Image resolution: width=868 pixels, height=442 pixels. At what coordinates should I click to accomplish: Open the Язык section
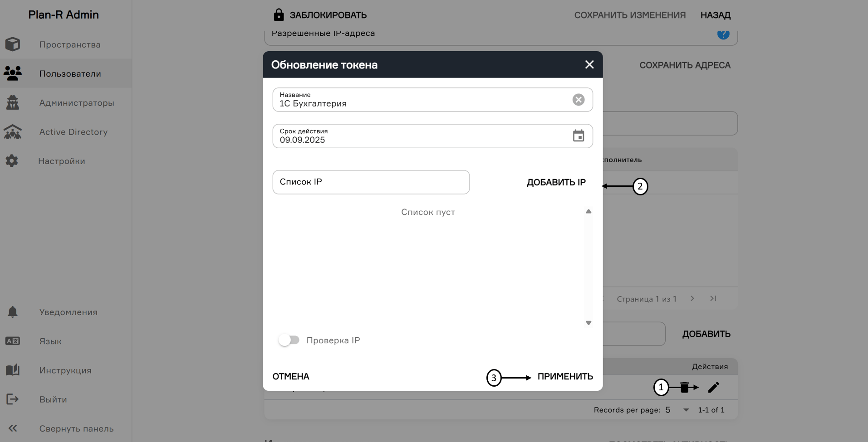pyautogui.click(x=50, y=341)
